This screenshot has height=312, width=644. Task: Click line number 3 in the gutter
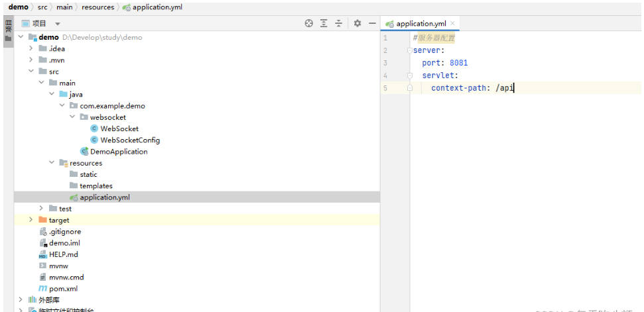click(x=385, y=63)
